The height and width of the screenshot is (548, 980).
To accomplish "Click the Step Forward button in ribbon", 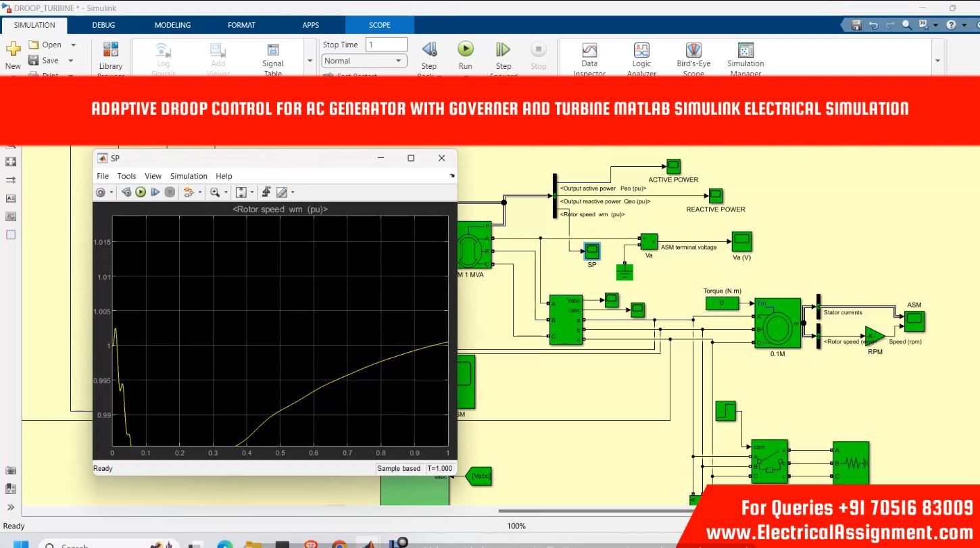I will click(x=503, y=50).
